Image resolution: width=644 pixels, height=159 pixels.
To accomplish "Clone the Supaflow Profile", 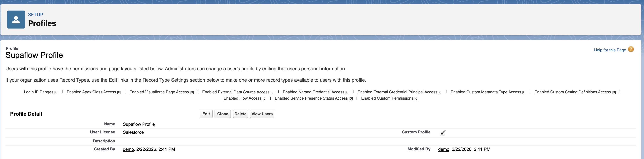I will point(223,114).
